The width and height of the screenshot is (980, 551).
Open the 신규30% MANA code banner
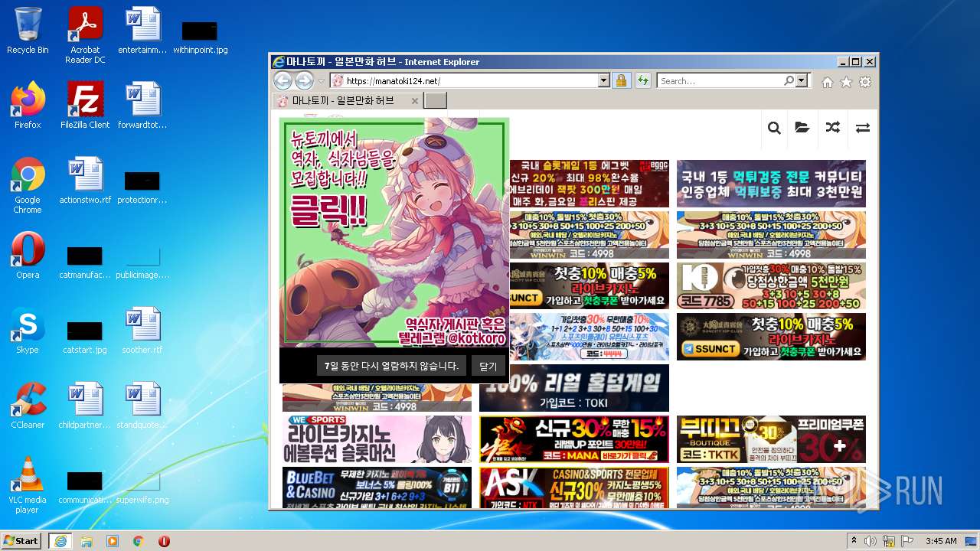pos(574,439)
